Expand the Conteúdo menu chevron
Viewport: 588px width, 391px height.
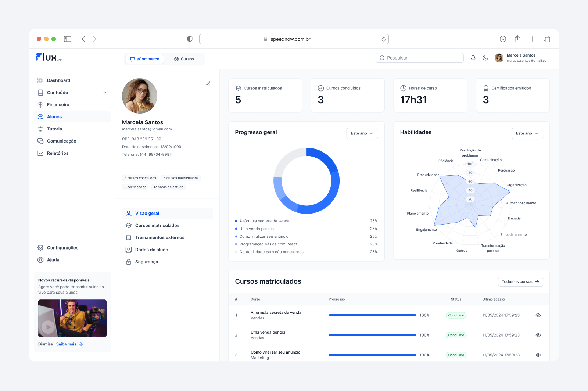[x=105, y=92]
